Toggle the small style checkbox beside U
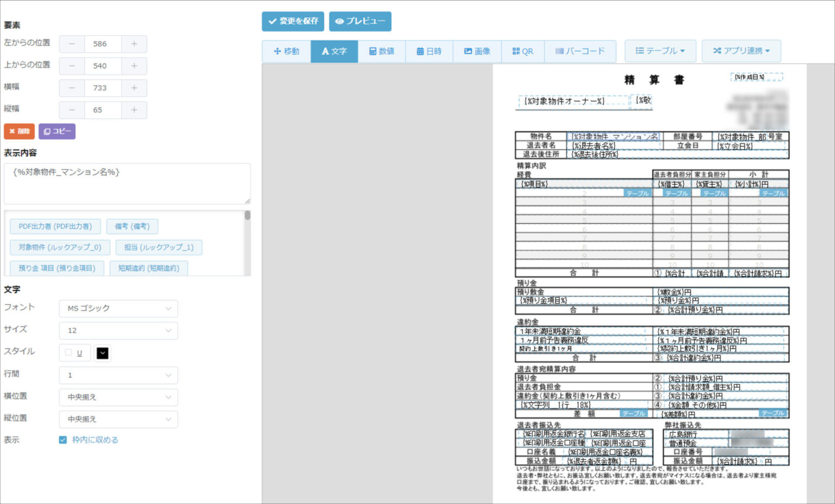Viewport: 835px width, 504px height. [x=68, y=352]
